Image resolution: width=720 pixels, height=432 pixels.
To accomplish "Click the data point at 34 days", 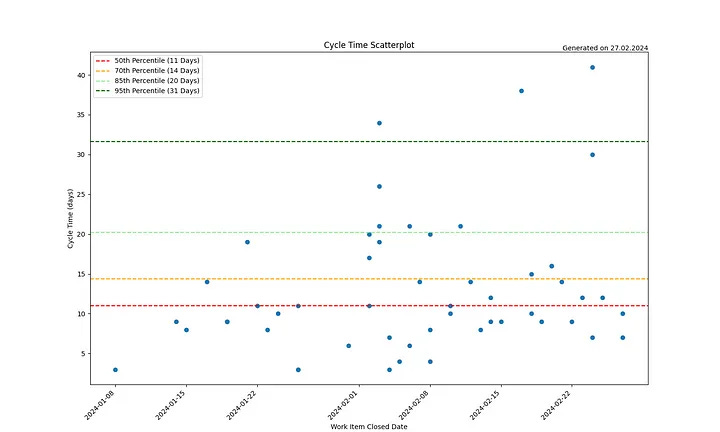I will [x=379, y=123].
